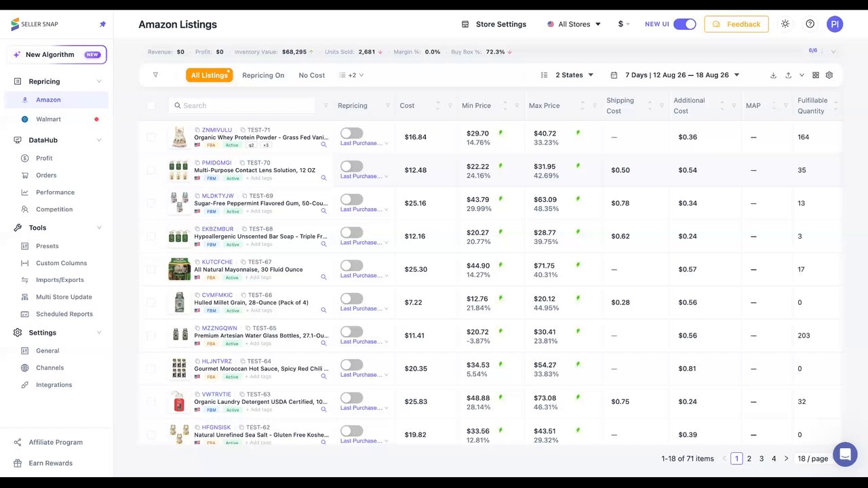The height and width of the screenshot is (488, 868).
Task: Open the Integrations settings icon
Action: 25,384
